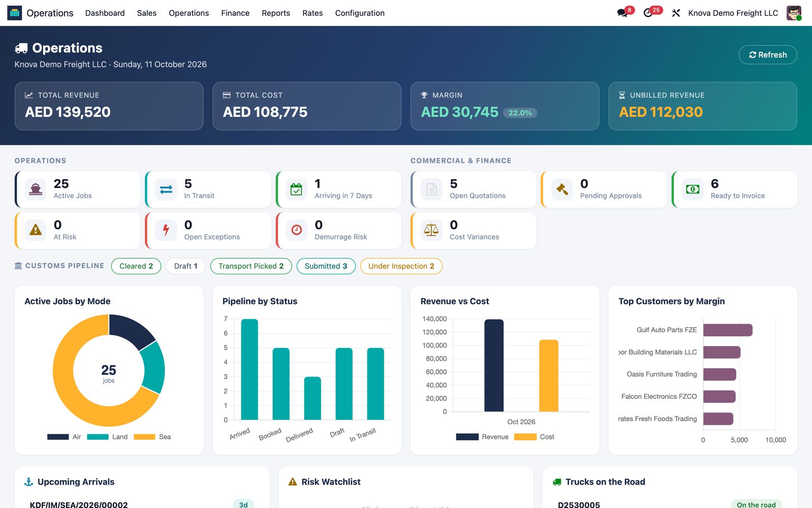Screen dimensions: 812x508
Task: Open the messages chat icon with 8 badge
Action: point(622,13)
